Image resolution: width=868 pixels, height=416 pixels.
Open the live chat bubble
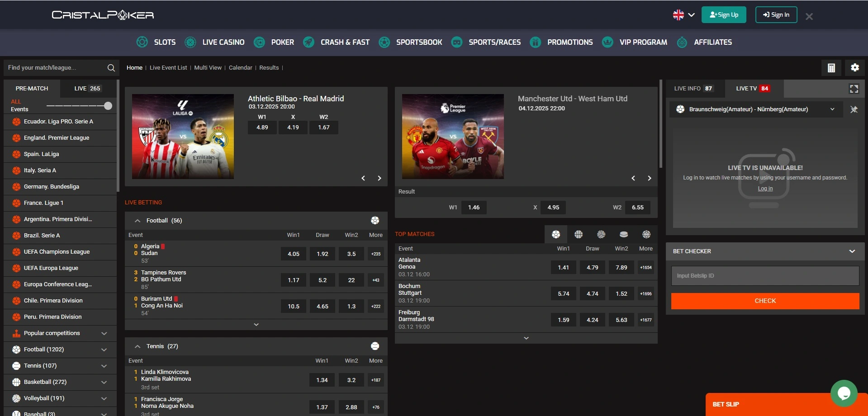844,393
